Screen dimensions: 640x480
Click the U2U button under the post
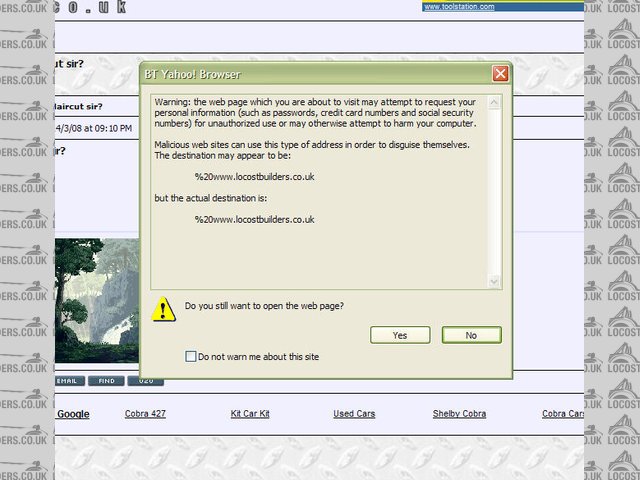point(145,381)
